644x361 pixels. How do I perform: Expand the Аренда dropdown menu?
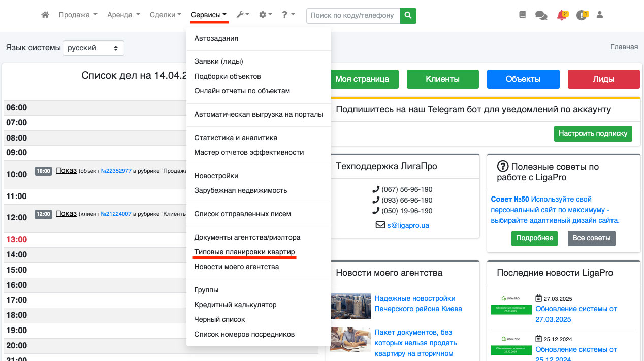[x=123, y=15]
